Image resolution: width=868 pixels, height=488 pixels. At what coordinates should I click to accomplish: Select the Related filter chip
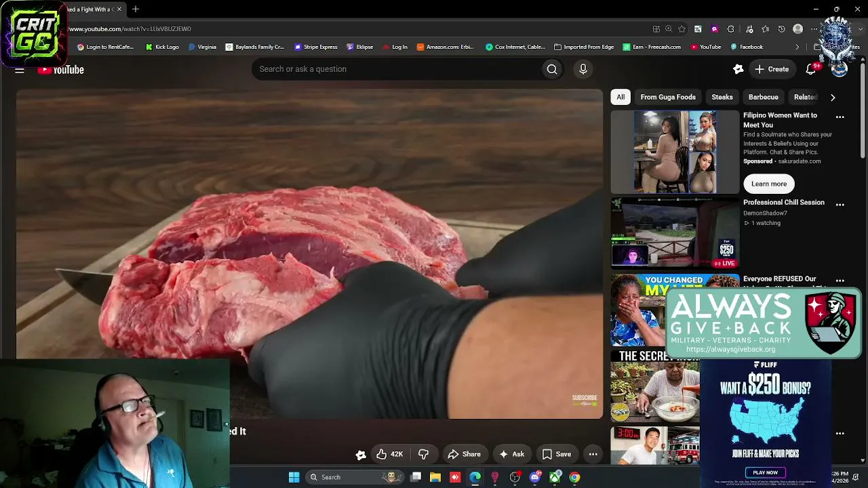coord(805,98)
